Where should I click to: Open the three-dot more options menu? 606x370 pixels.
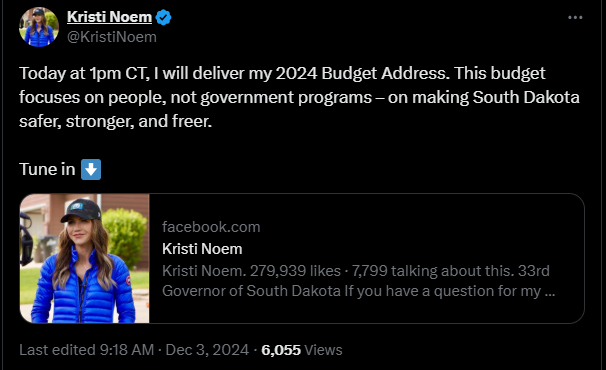tap(575, 17)
